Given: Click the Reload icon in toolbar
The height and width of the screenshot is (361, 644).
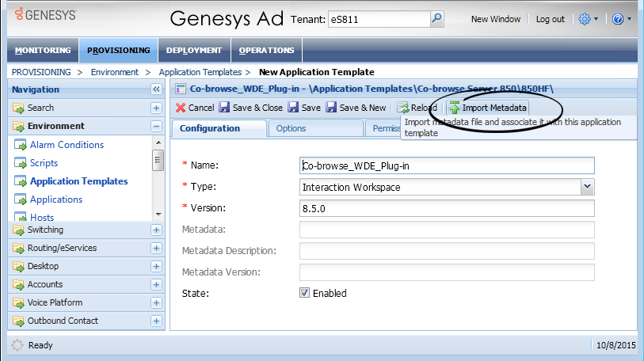Looking at the screenshot, I should pyautogui.click(x=403, y=108).
